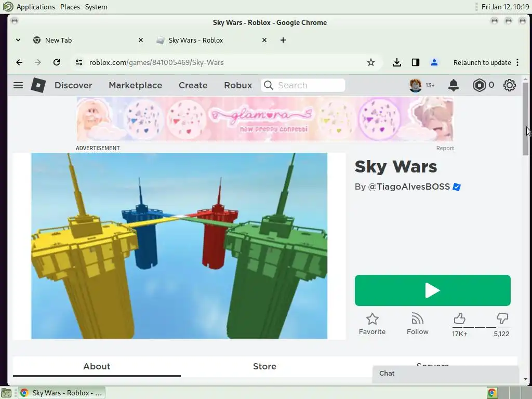Open a new Chrome tab

pyautogui.click(x=283, y=40)
